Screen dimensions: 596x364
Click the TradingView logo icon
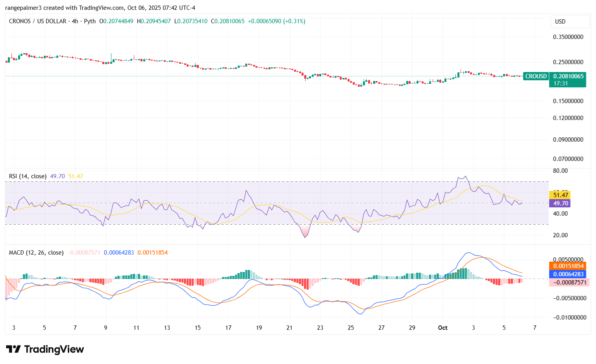tap(13, 349)
